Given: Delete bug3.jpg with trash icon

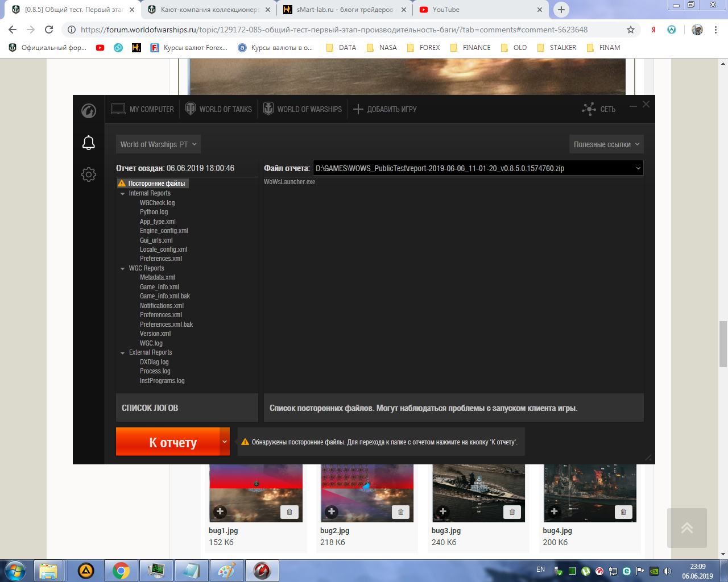Looking at the screenshot, I should pyautogui.click(x=512, y=512).
